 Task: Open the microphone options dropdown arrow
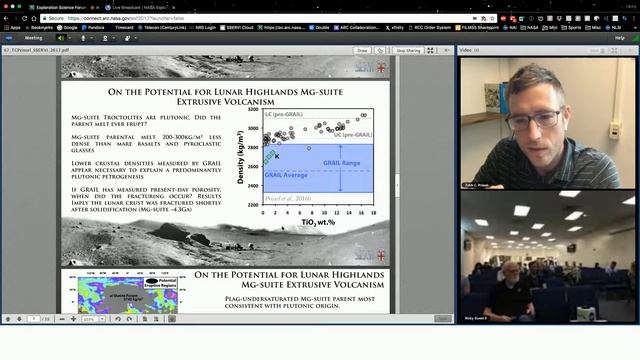pos(91,38)
